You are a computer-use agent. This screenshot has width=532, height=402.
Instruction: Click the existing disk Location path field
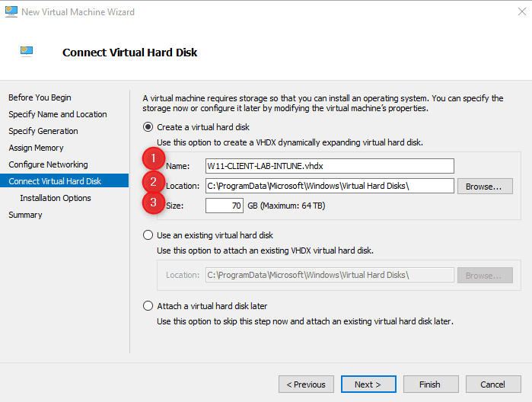click(x=330, y=275)
